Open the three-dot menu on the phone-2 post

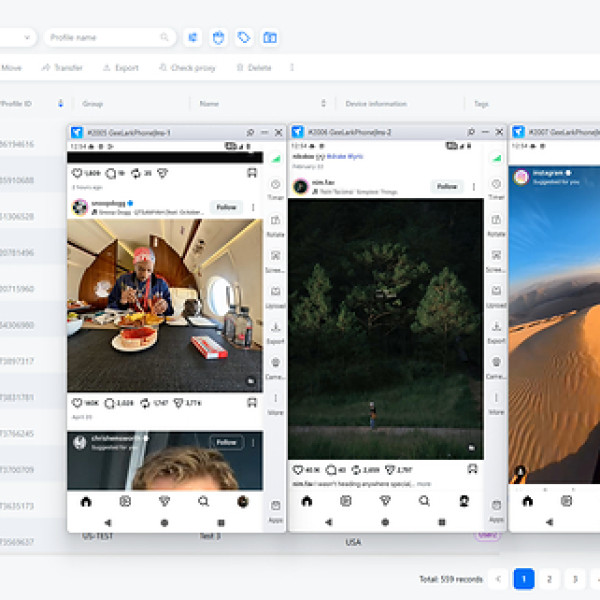(474, 187)
